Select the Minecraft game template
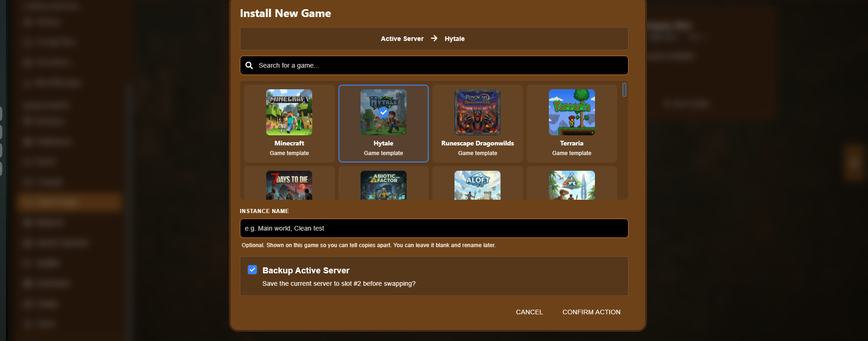Screen dimensions: 868x341 [289, 123]
